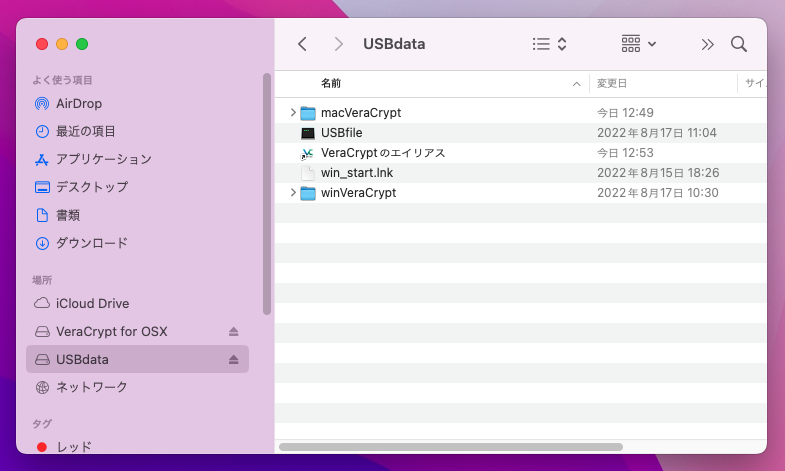Sort by the 変更日 column header

pos(612,83)
